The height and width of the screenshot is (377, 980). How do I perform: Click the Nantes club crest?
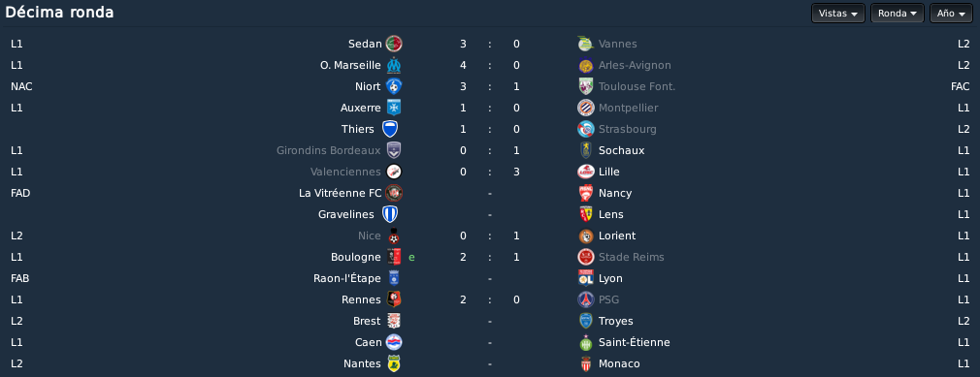394,363
